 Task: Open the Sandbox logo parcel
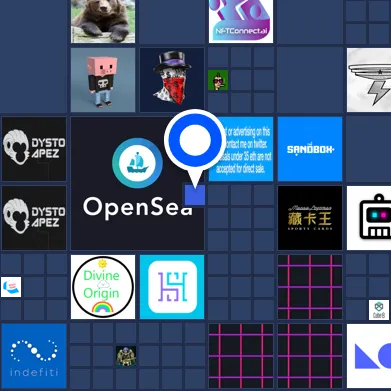tap(310, 149)
